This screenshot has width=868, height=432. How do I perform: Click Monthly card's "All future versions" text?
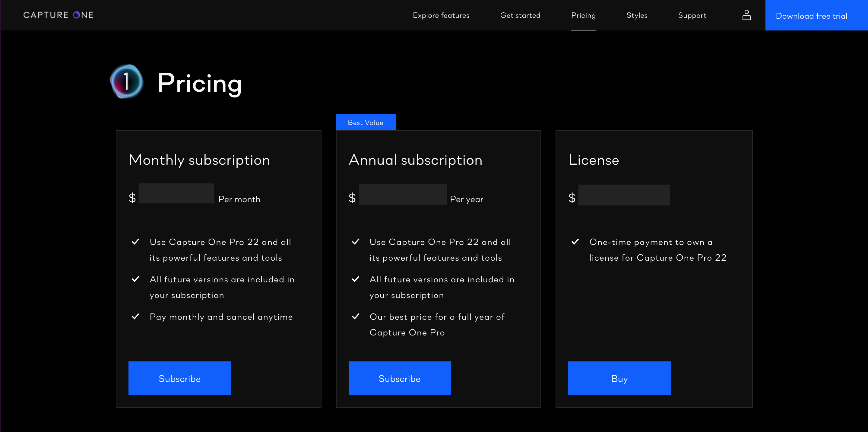[222, 287]
